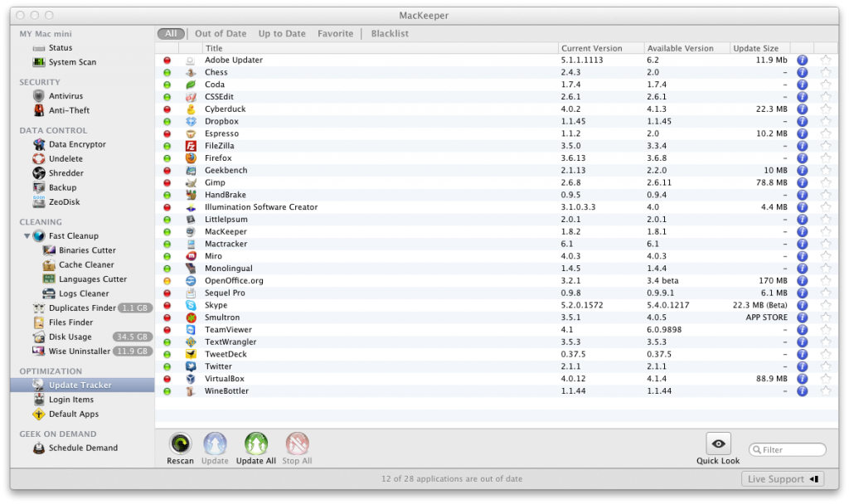Click the Rescan icon button

tap(180, 443)
